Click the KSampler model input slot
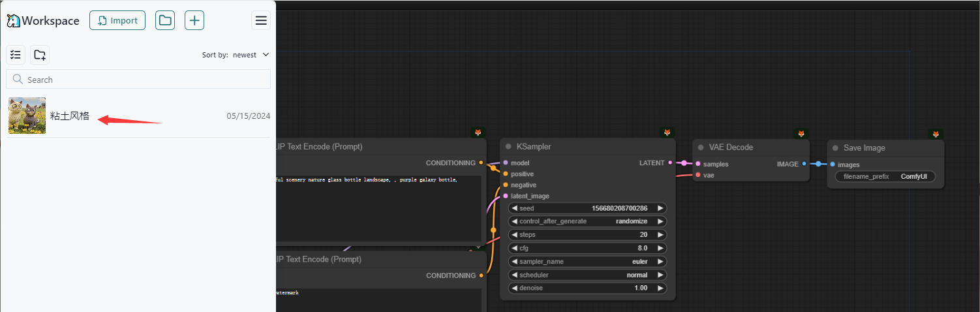The image size is (980, 312). pyautogui.click(x=506, y=163)
